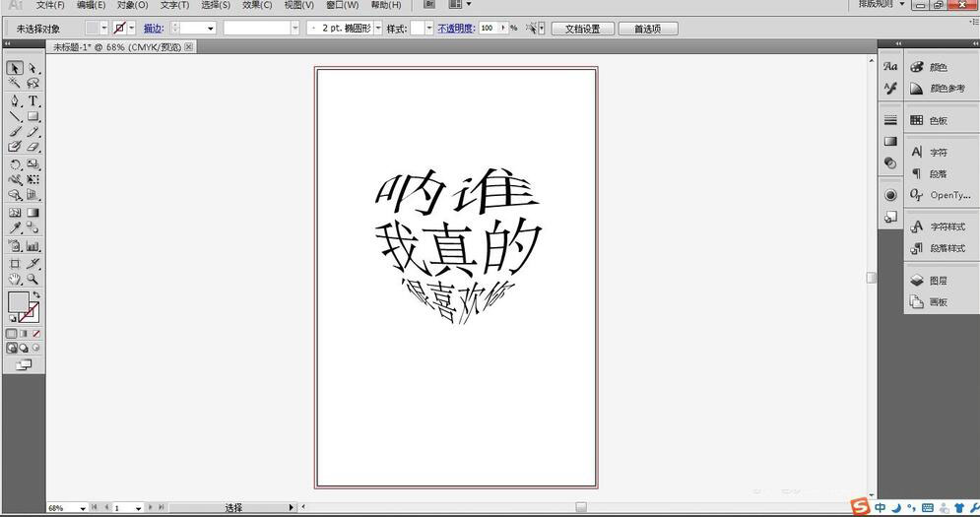Open the stroke color dropdown arrow

[x=131, y=29]
